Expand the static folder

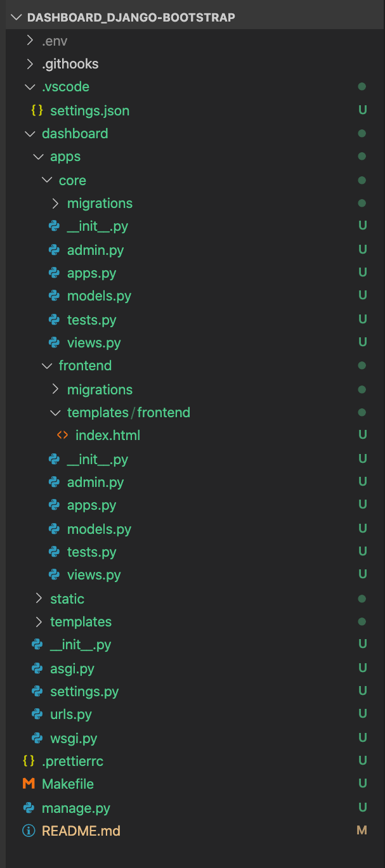[39, 599]
